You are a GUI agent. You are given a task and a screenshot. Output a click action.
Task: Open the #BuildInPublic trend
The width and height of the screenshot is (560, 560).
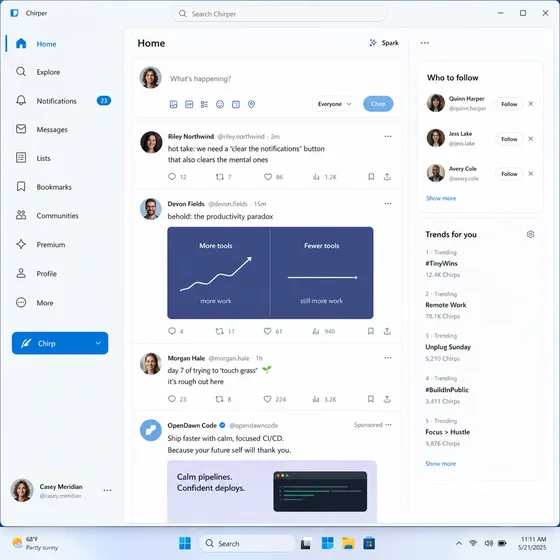tap(447, 390)
